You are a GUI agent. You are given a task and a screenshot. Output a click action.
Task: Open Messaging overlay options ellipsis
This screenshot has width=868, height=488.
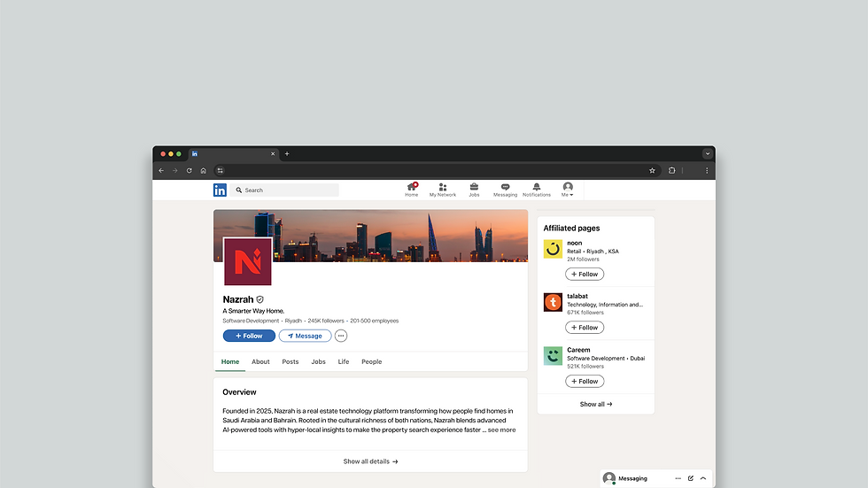tap(678, 478)
